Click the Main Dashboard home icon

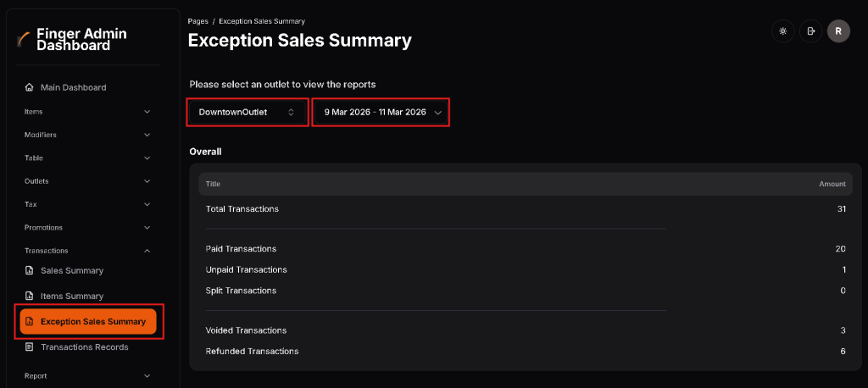click(30, 87)
